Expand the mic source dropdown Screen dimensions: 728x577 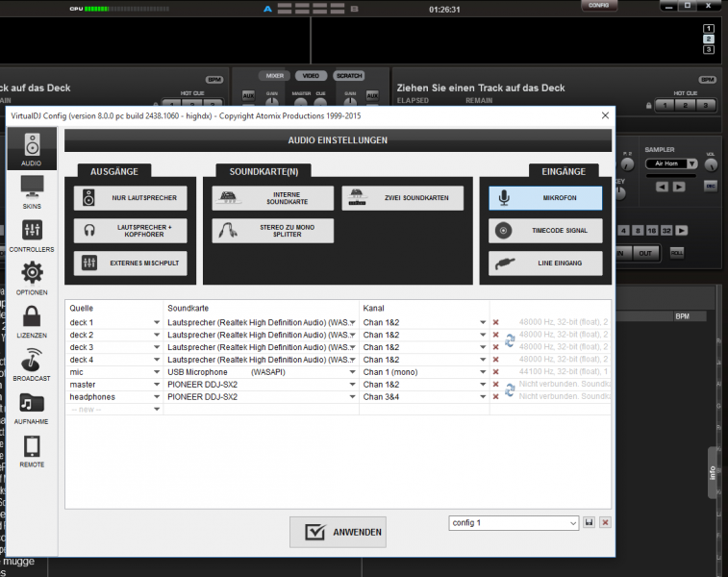[157, 372]
